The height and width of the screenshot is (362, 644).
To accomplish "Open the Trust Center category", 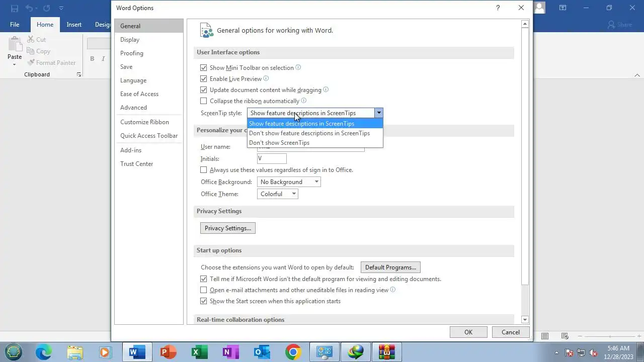I will [148, 163].
